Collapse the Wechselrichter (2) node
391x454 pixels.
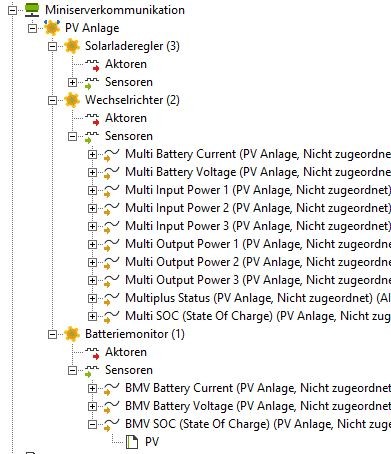(x=52, y=100)
